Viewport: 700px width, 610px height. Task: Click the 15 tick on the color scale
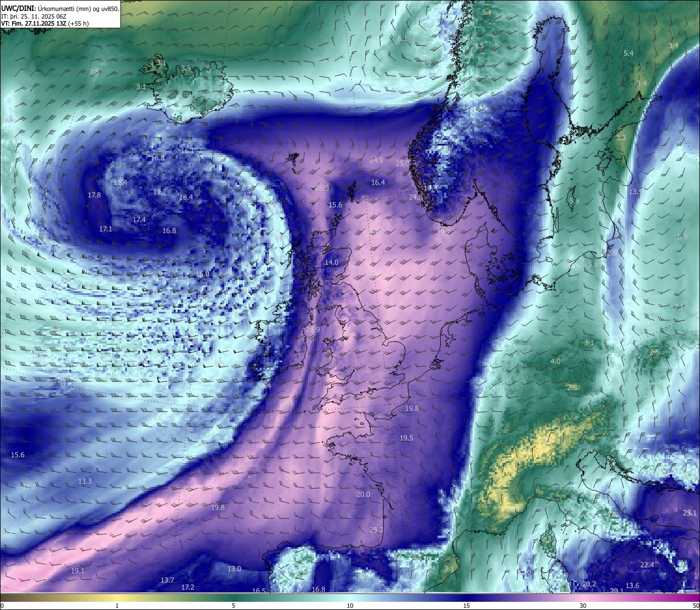click(466, 606)
